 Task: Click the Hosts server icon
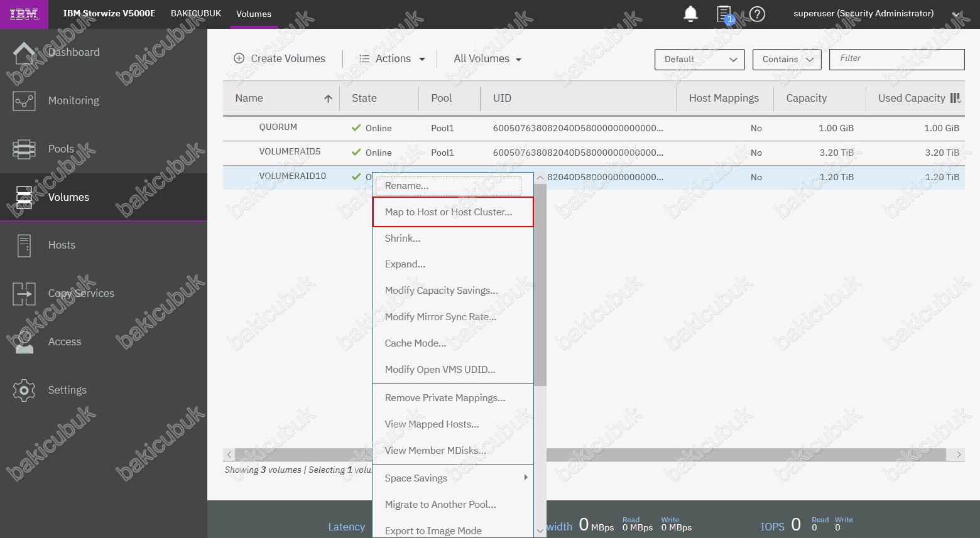[24, 245]
